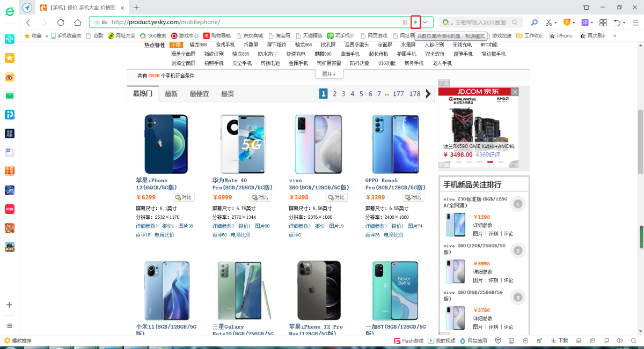Click the blue magnifier search icon
644x349 pixels.
click(x=534, y=23)
